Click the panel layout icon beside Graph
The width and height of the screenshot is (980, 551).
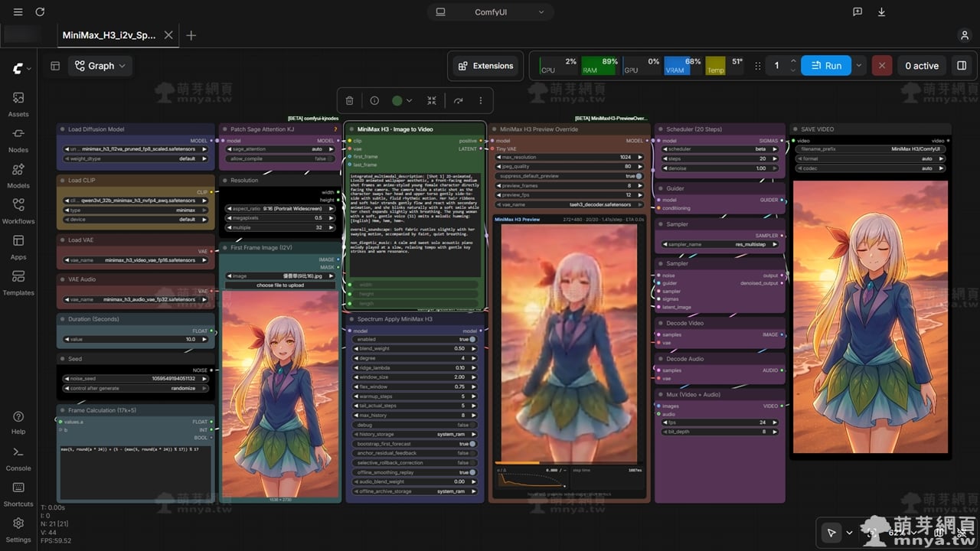55,66
